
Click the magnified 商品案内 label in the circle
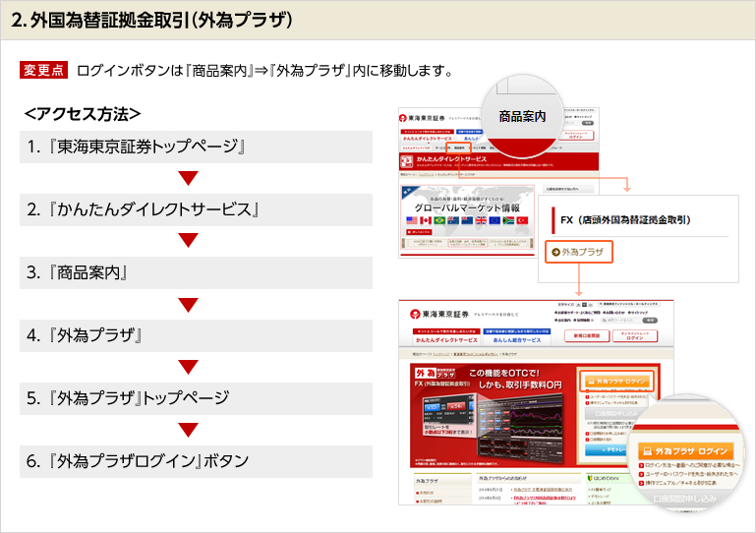point(522,116)
